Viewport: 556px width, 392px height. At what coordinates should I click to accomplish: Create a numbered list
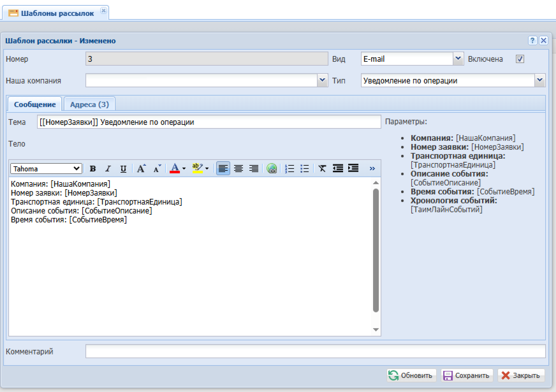tap(289, 169)
